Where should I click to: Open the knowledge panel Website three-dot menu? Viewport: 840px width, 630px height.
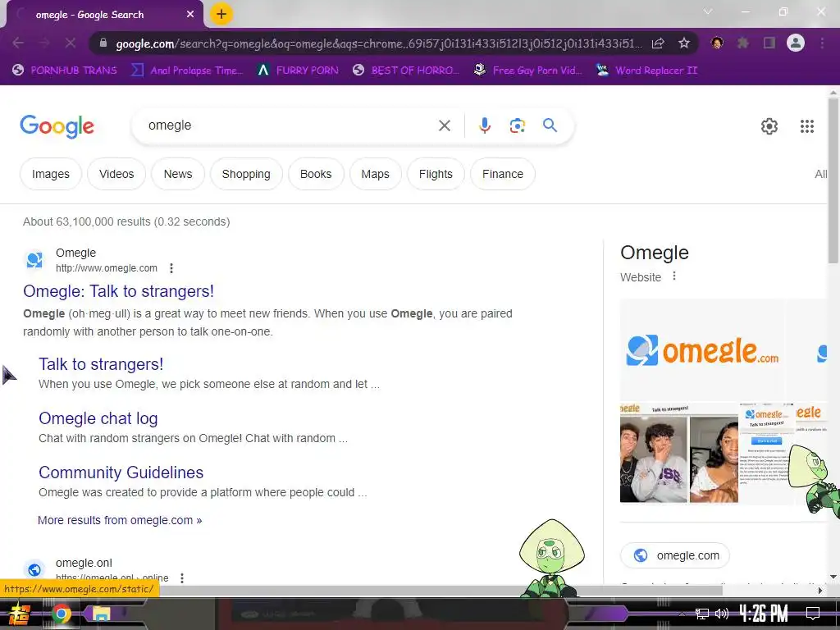[674, 276]
